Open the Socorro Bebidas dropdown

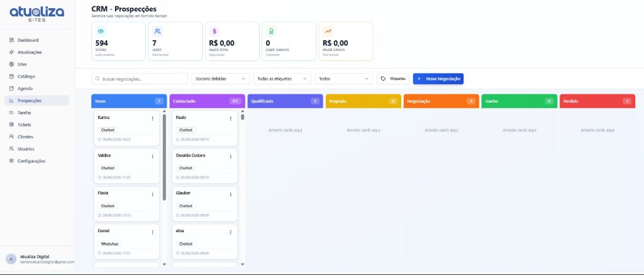coord(221,79)
